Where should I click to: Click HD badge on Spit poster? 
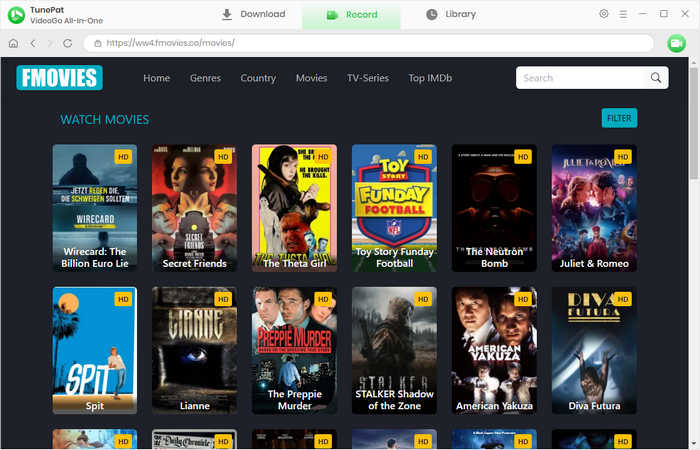click(x=123, y=299)
